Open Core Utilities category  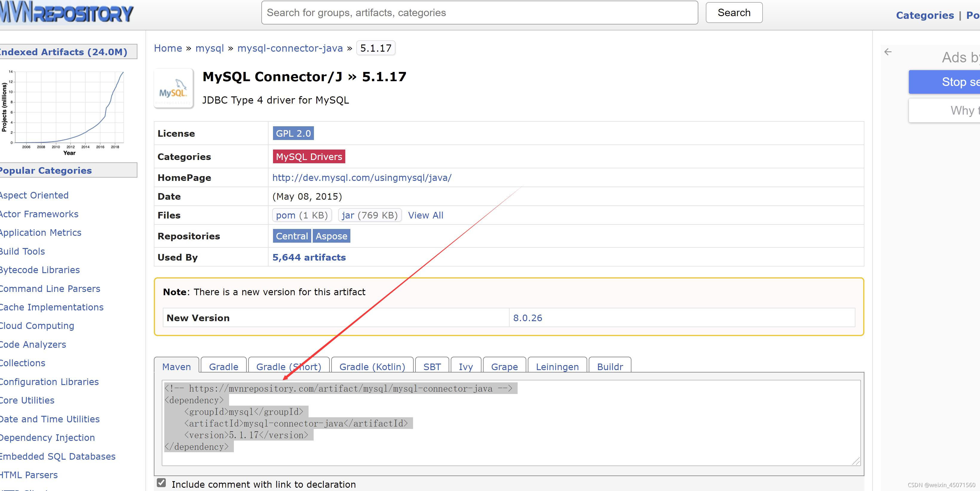click(27, 400)
